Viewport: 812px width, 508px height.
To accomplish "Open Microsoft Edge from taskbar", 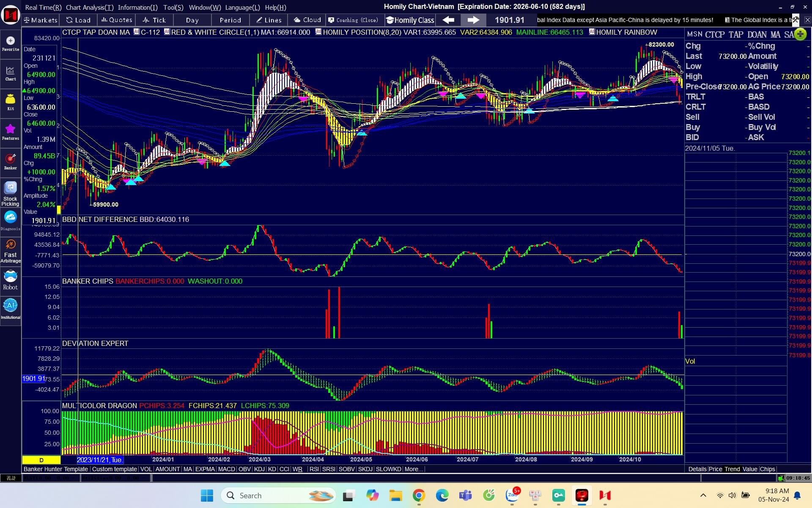I will click(442, 495).
